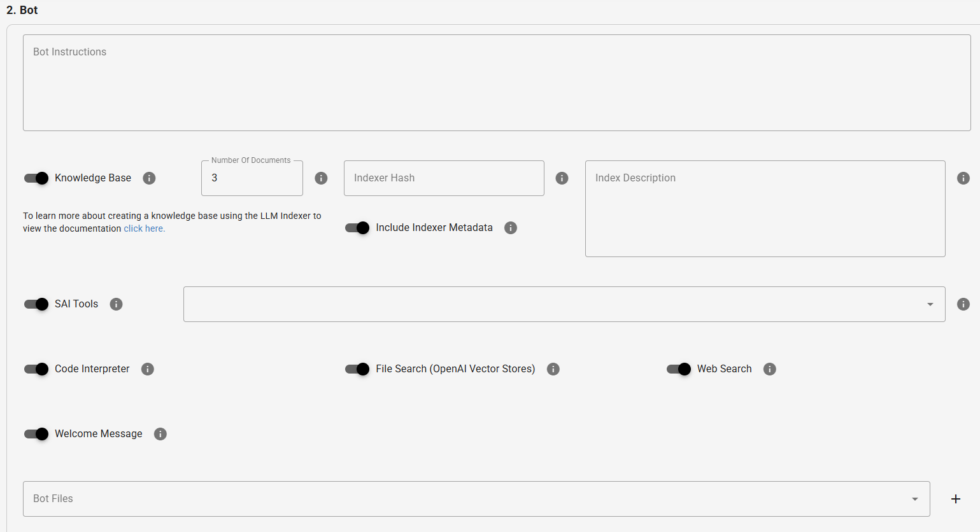Click the plus button to add bot files

click(x=955, y=499)
